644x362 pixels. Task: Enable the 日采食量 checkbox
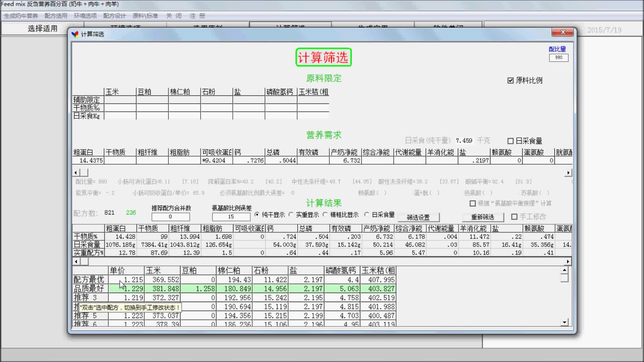(511, 141)
